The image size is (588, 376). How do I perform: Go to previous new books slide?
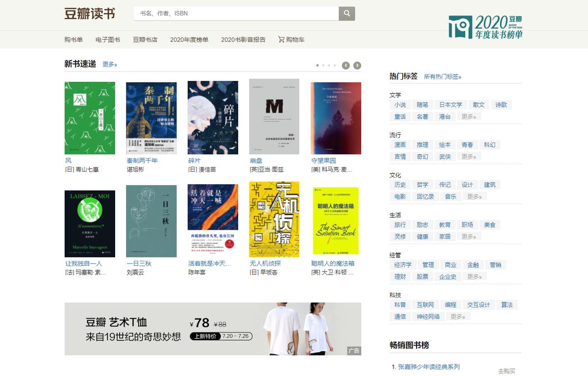tap(346, 65)
